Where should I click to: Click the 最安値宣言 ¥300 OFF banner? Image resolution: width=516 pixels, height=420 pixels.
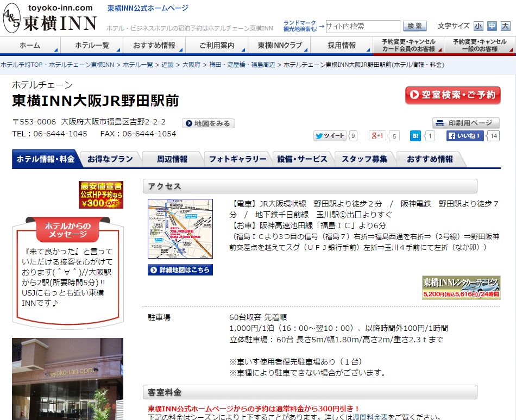click(x=100, y=195)
